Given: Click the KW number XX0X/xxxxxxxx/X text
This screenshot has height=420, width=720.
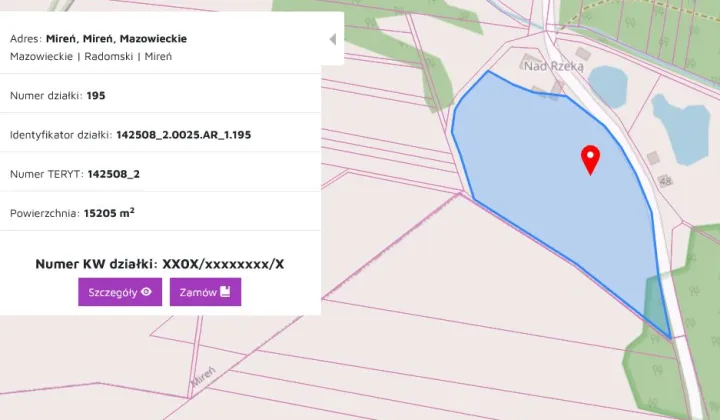Looking at the screenshot, I should (x=223, y=264).
